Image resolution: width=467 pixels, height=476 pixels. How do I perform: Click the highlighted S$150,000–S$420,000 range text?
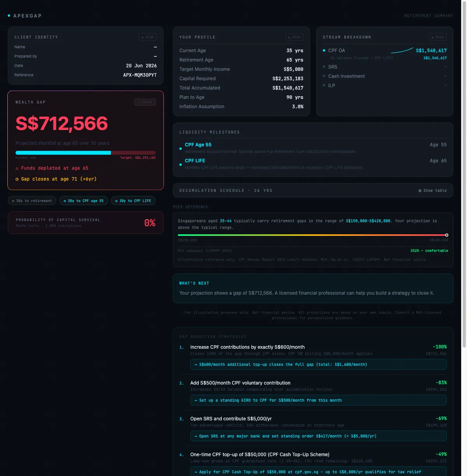tap(368, 221)
